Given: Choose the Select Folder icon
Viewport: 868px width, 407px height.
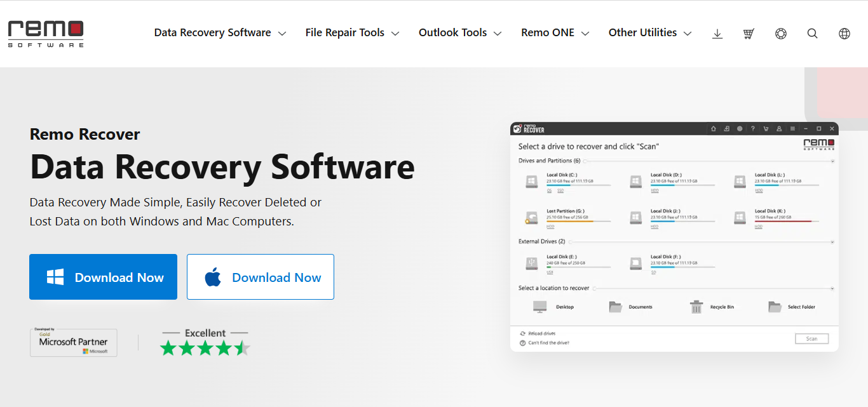Looking at the screenshot, I should (775, 307).
